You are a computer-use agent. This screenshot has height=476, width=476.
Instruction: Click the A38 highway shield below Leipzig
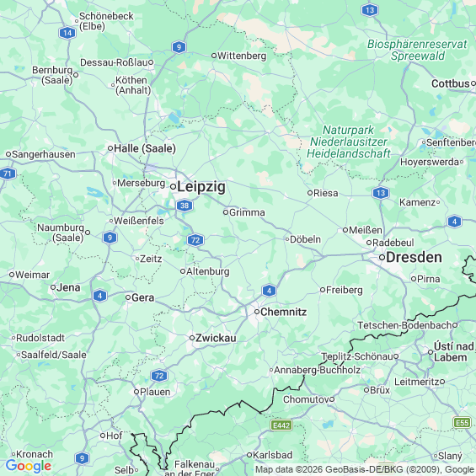[185, 206]
